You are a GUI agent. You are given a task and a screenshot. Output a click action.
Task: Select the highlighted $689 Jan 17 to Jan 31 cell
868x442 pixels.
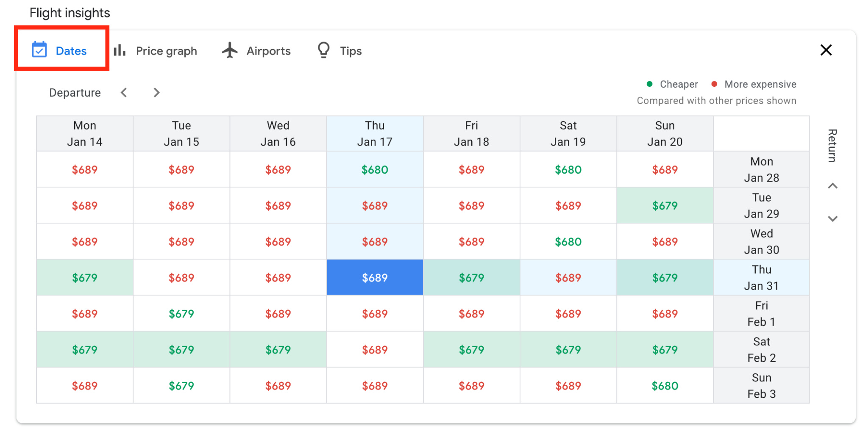pyautogui.click(x=375, y=277)
